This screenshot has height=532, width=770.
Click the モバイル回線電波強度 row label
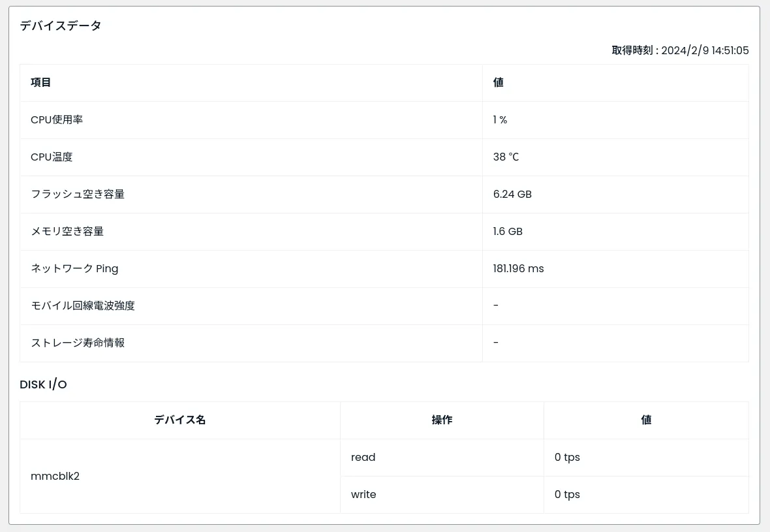pos(83,305)
